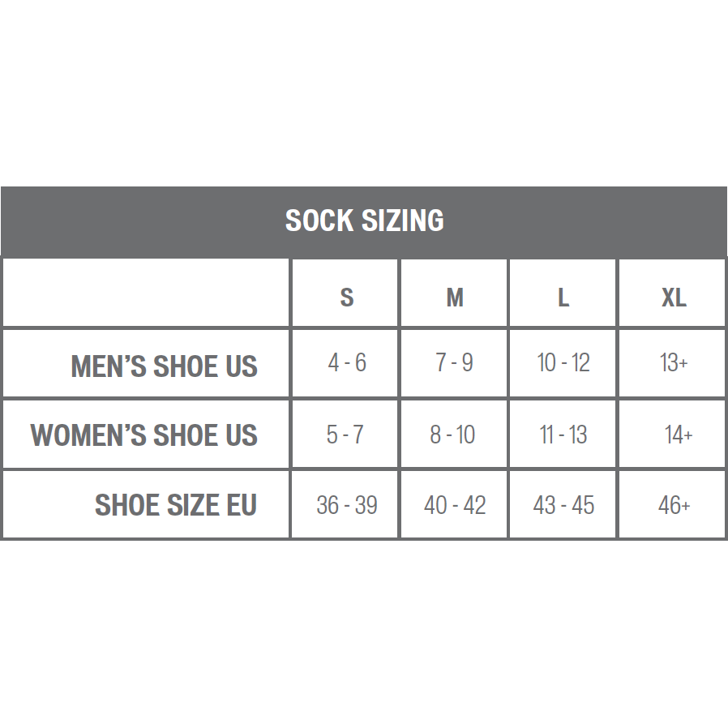Screen dimensions: 728x728
Task: Click the MEN'S SHOE US row label
Action: click(164, 366)
